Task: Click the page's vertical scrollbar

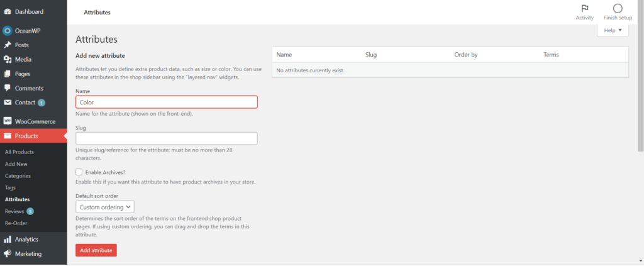Action: pos(640,75)
